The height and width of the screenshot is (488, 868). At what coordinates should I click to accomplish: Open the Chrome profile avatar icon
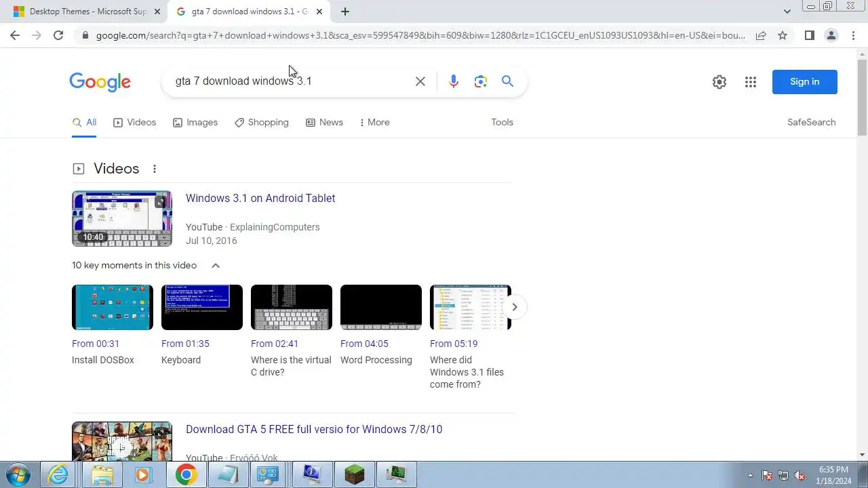(831, 35)
